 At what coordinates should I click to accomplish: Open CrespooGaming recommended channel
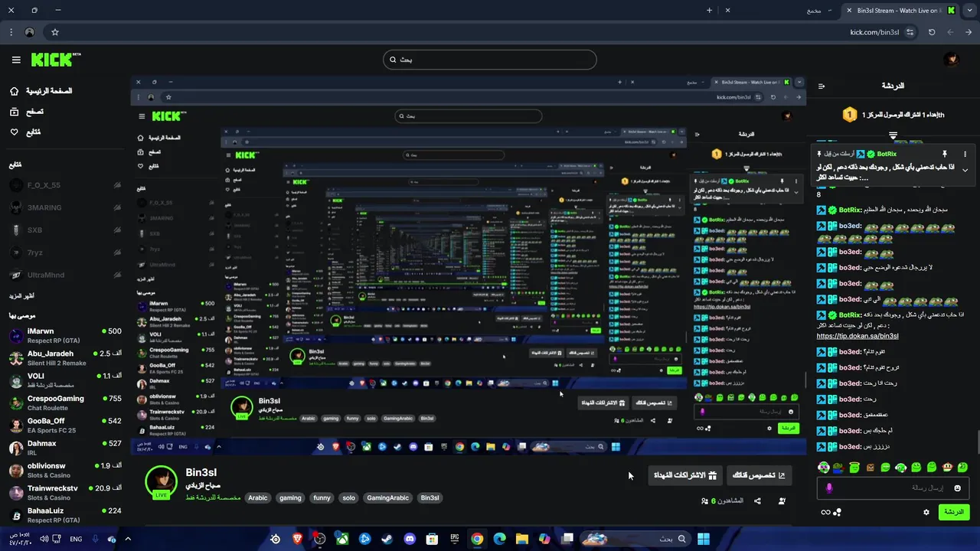coord(65,403)
